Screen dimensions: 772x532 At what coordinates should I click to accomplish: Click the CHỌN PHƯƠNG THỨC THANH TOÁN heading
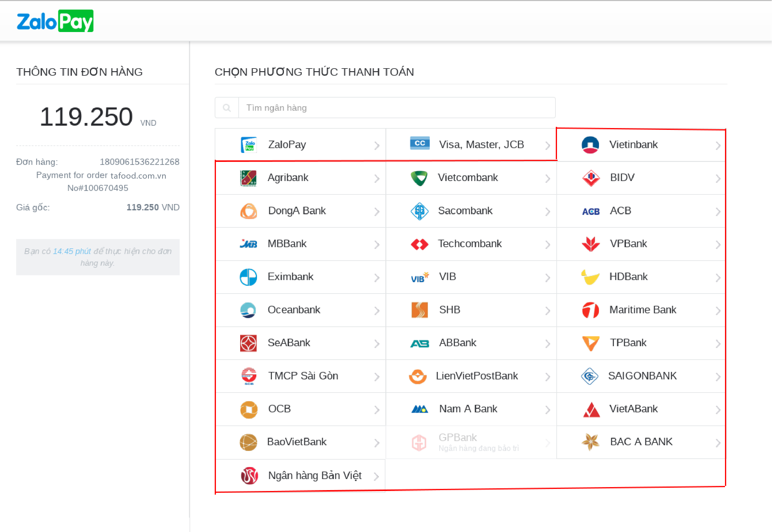click(x=314, y=72)
